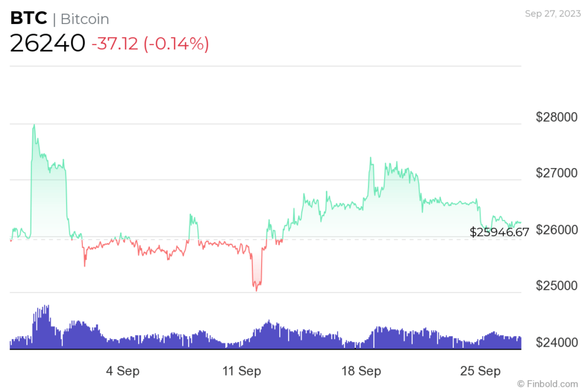Click the red price change -37.12 (-0.14%)
Viewport: 588px width, 392px height.
[151, 43]
